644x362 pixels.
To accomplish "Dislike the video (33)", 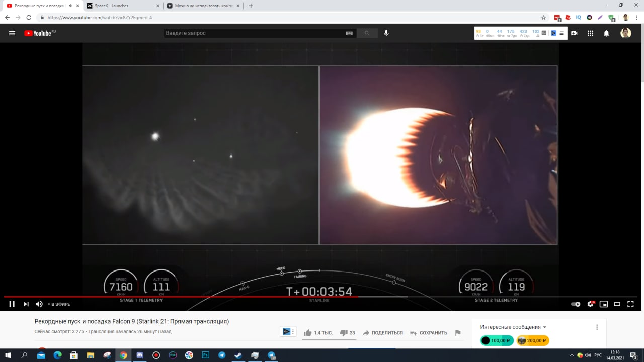I will pos(348,333).
